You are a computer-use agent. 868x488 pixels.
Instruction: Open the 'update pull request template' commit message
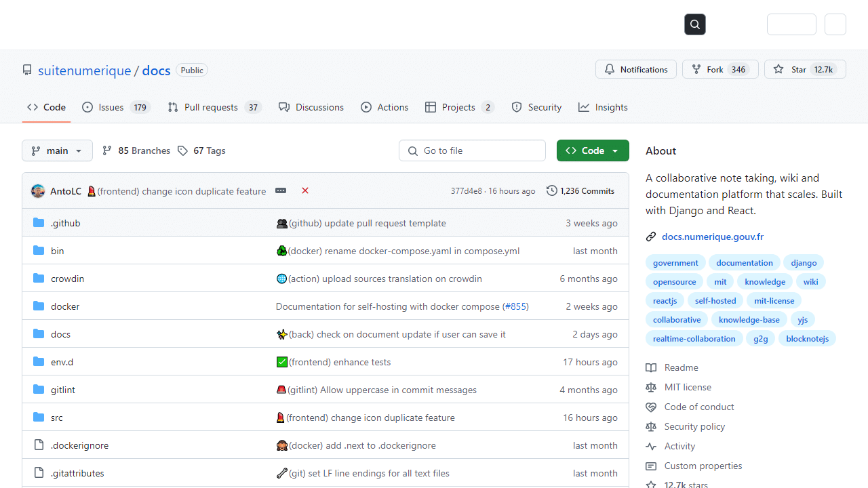pyautogui.click(x=368, y=223)
